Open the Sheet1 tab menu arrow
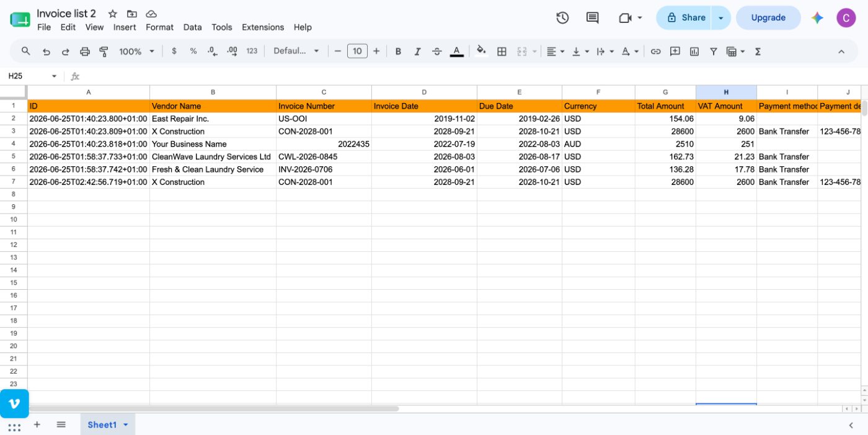The width and height of the screenshot is (868, 435). (x=126, y=425)
